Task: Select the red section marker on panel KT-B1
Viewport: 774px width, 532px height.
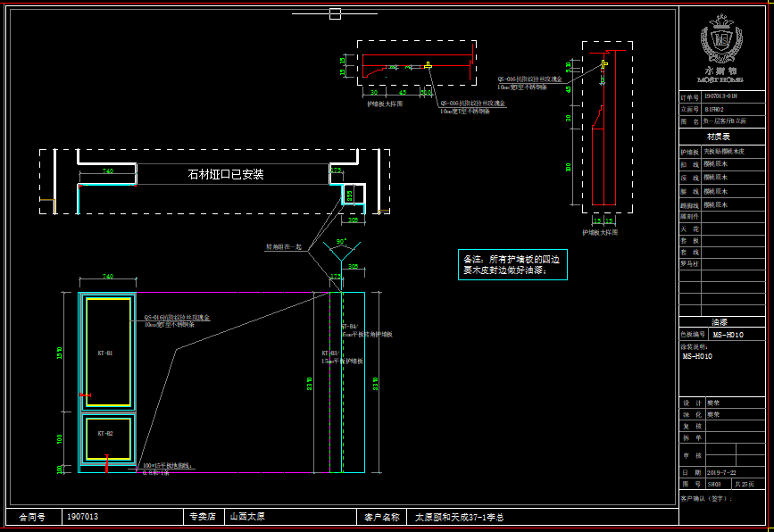Action: tap(83, 395)
